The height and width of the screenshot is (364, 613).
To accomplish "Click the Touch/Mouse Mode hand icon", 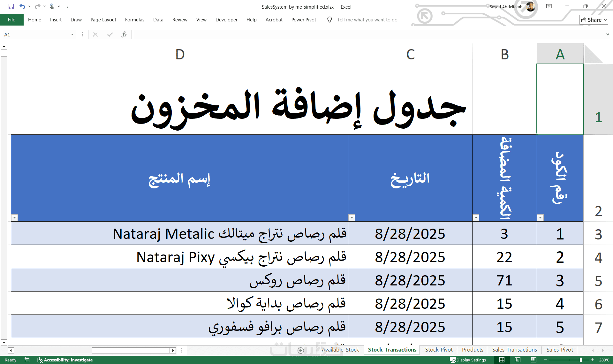I will click(52, 6).
